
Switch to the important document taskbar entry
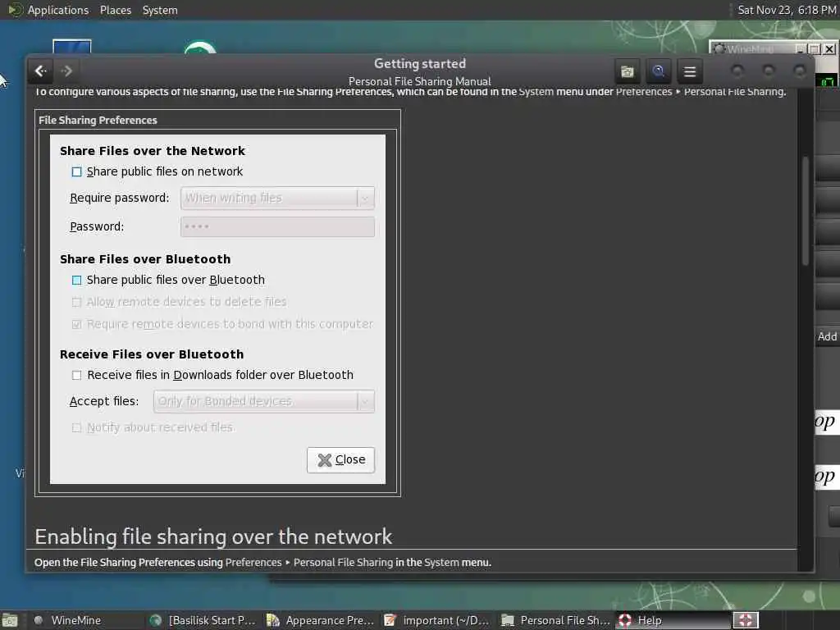[x=436, y=620]
